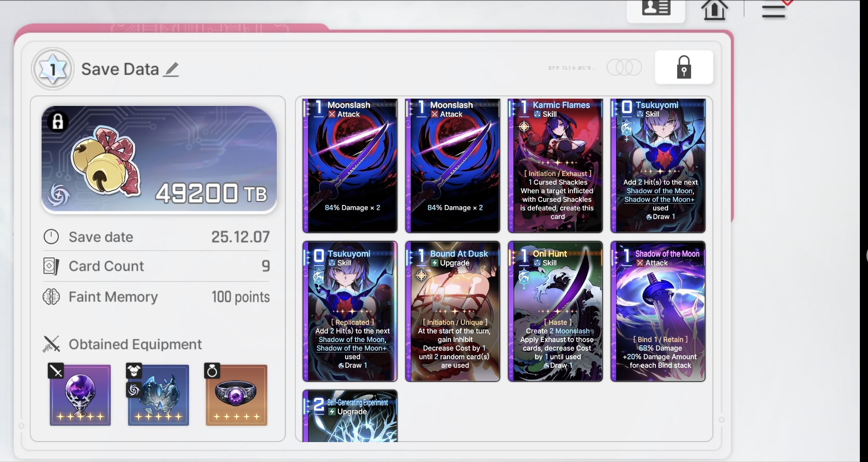
Task: Open the first Moonslash attack card
Action: tap(350, 166)
